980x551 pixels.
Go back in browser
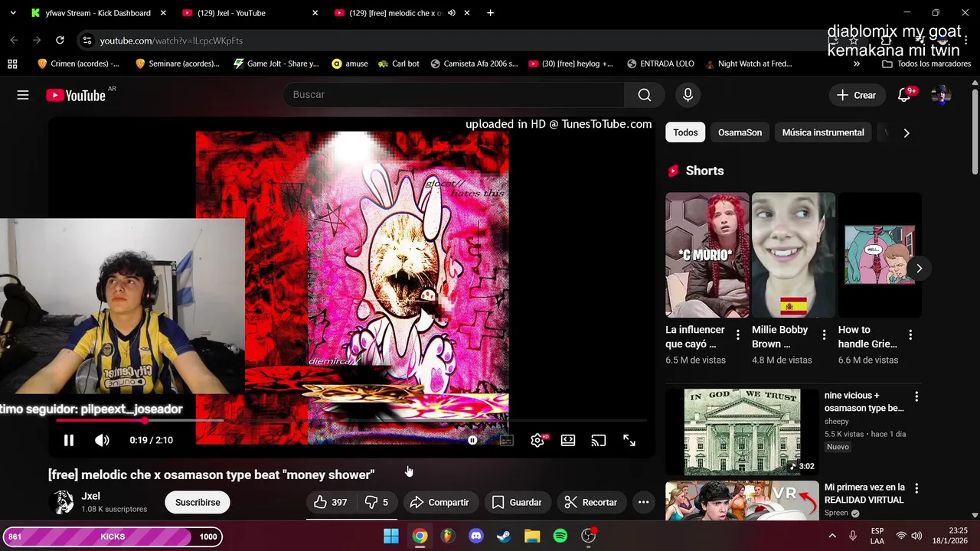coord(14,41)
